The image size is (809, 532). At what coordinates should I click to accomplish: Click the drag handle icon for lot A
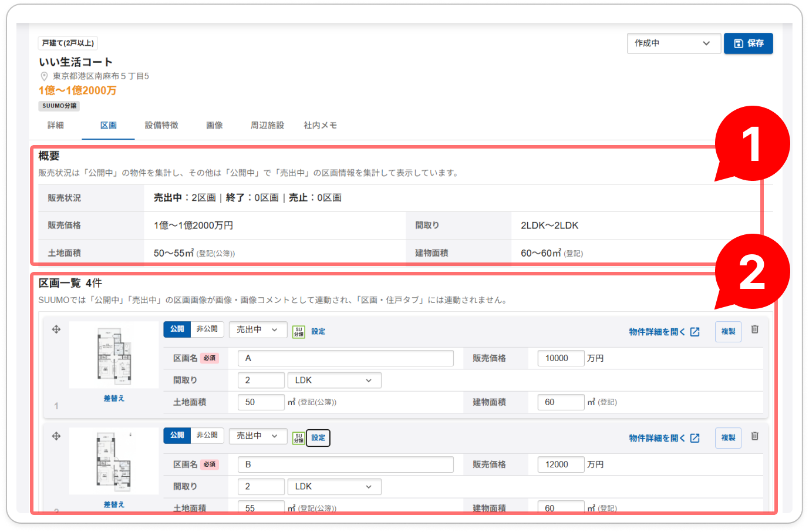tap(56, 329)
